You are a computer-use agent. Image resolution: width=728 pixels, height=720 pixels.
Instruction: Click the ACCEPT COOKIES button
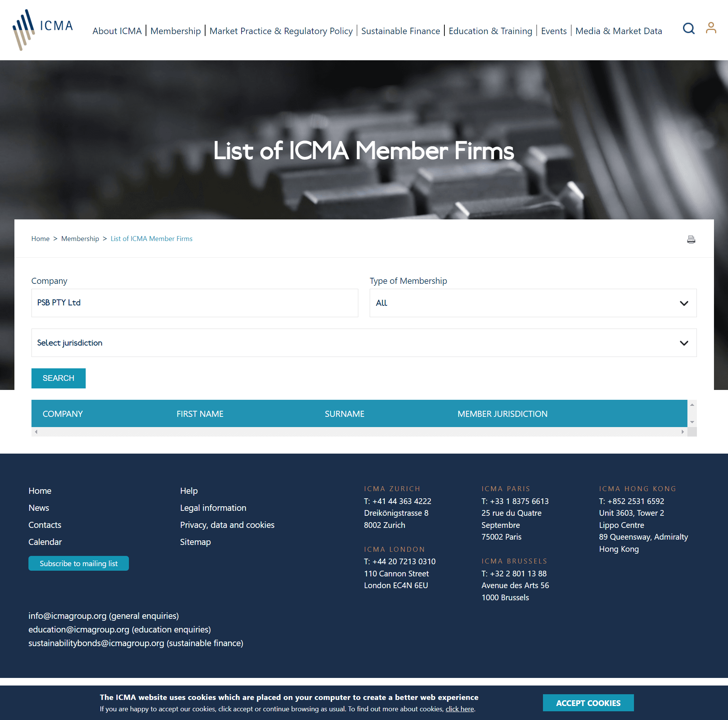[588, 703]
